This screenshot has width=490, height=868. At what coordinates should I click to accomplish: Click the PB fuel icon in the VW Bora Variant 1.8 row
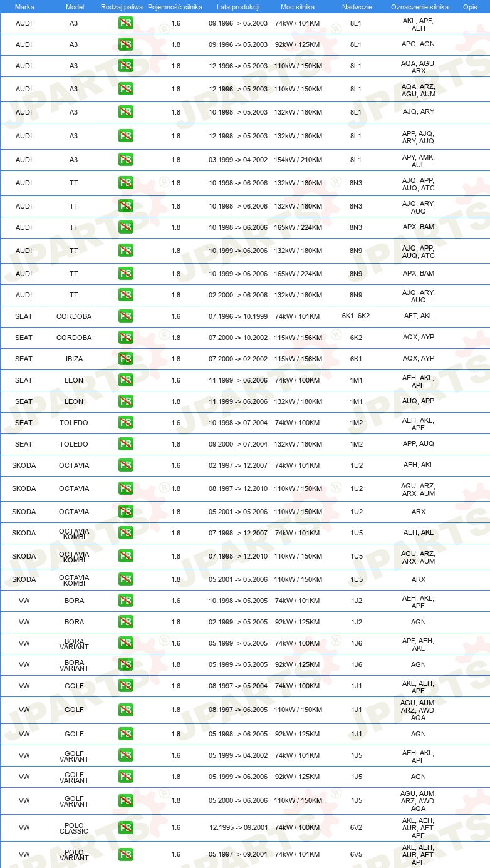click(x=126, y=664)
